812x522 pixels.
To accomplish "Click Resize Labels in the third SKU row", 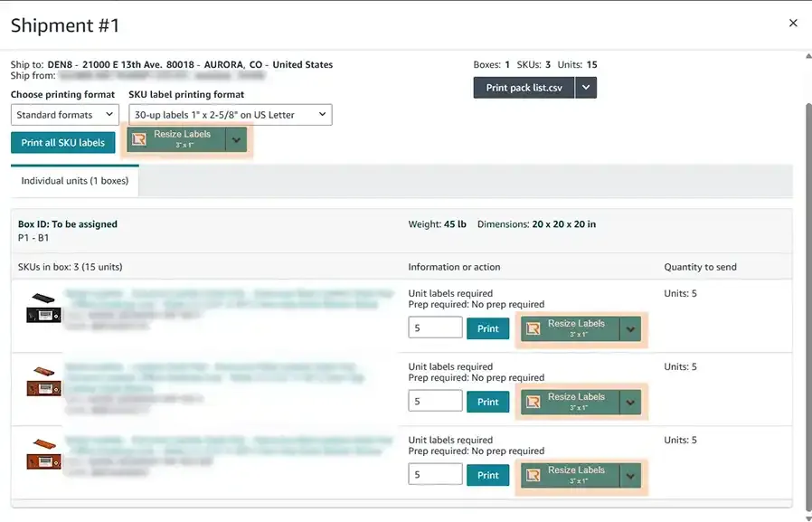I will coord(571,475).
